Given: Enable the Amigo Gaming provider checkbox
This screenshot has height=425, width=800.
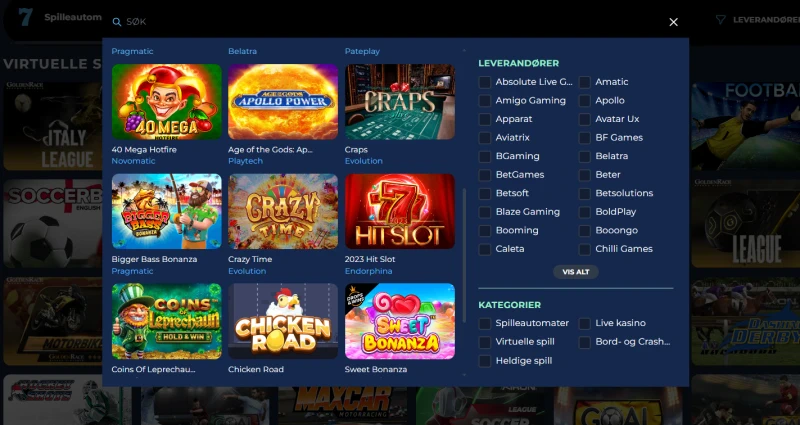Looking at the screenshot, I should point(485,101).
